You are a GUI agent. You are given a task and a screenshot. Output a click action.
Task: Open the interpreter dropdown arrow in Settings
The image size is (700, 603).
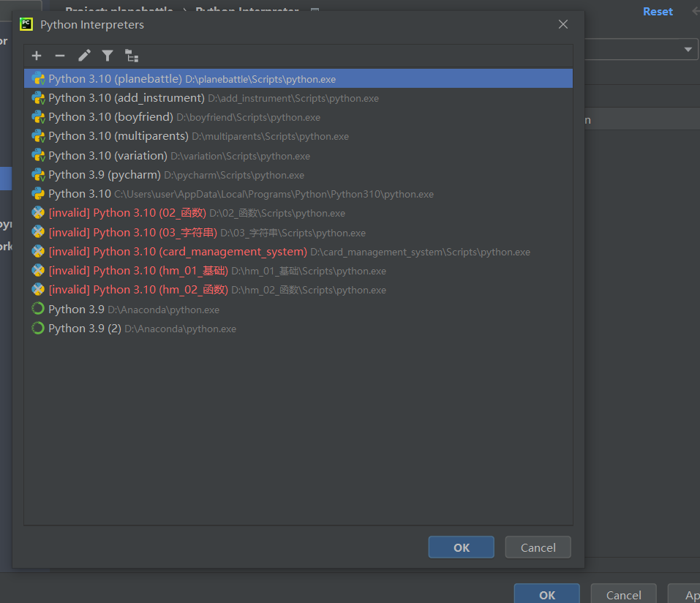[x=688, y=49]
